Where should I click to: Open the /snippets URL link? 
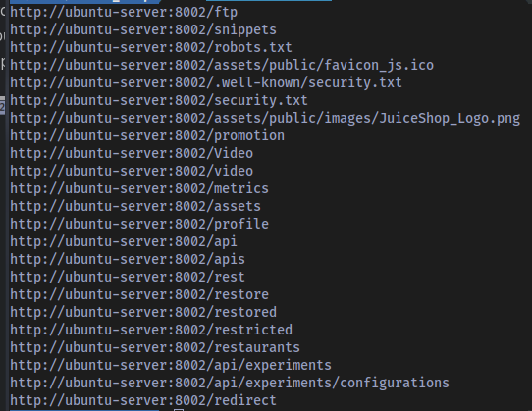coord(143,30)
